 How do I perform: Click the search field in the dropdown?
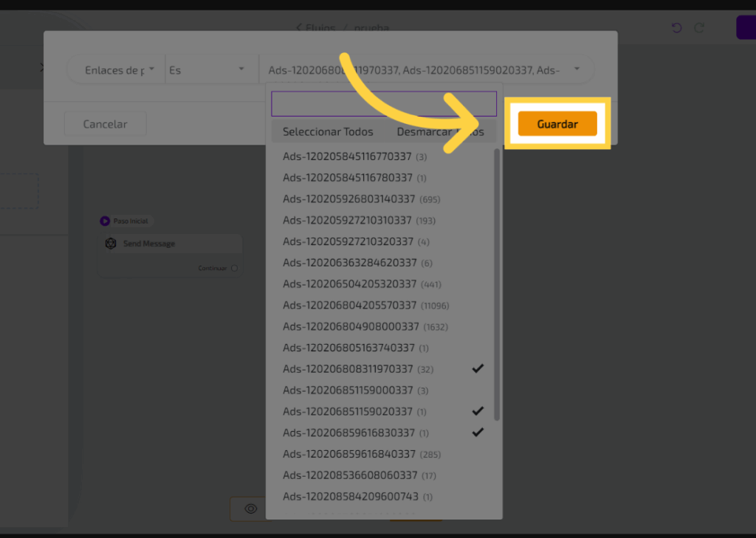pyautogui.click(x=383, y=104)
